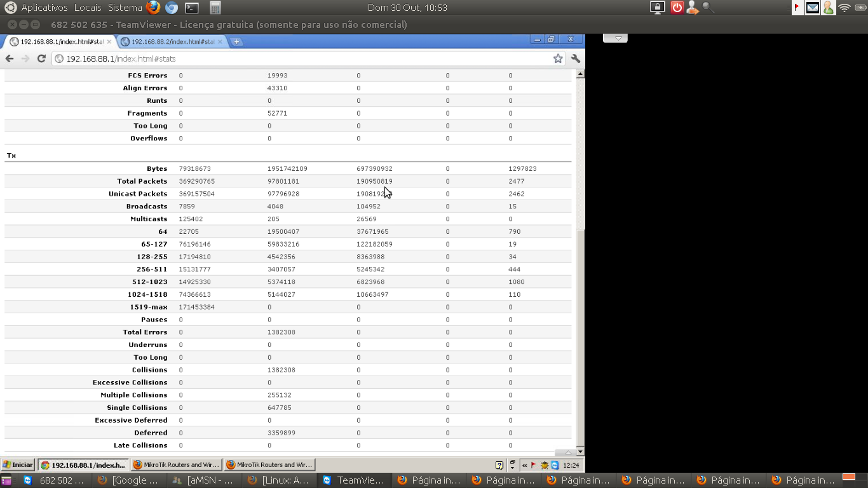Screen dimensions: 868x488
Task: Open the green user status indicator
Action: tap(829, 8)
